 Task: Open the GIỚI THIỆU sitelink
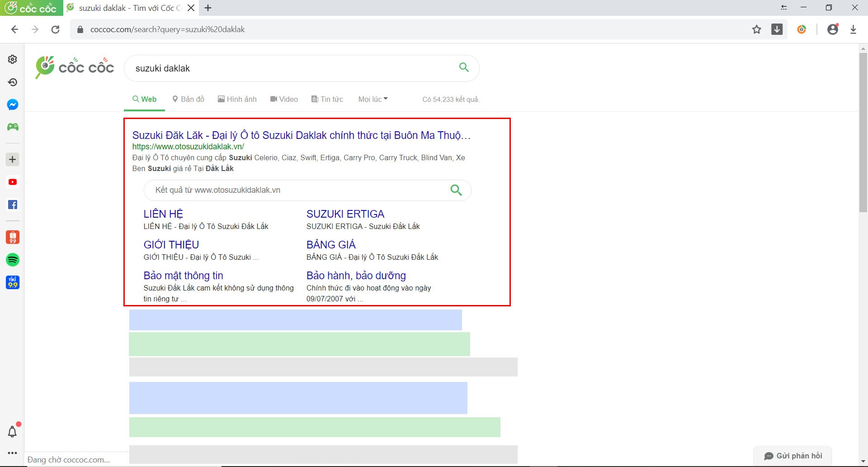pyautogui.click(x=171, y=245)
